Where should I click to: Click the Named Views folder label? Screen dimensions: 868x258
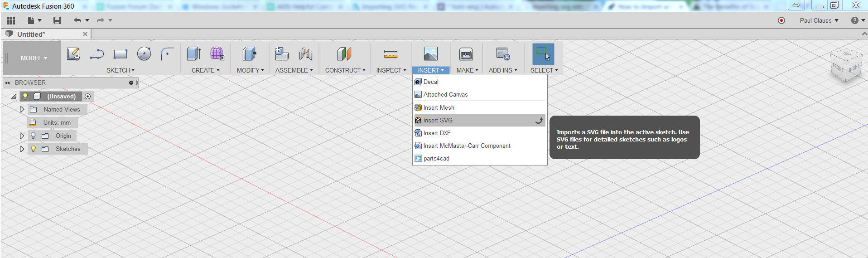pyautogui.click(x=62, y=109)
